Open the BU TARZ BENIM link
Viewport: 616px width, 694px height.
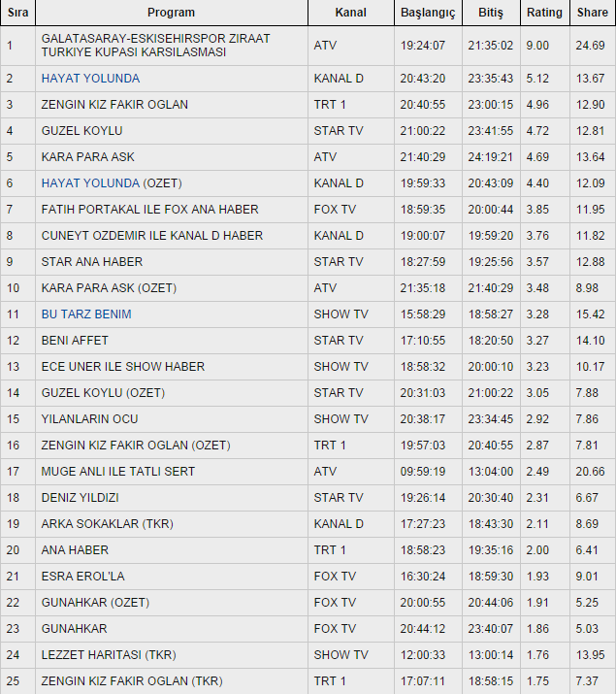(86, 314)
